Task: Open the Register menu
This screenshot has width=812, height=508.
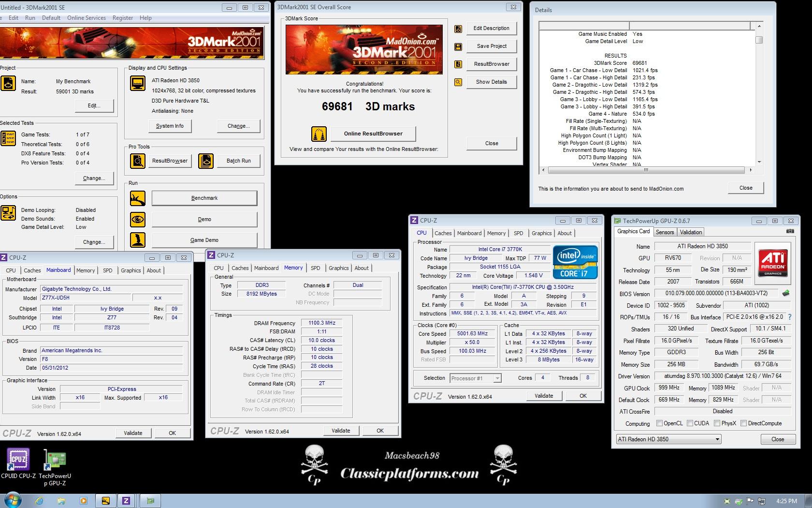Action: 123,18
